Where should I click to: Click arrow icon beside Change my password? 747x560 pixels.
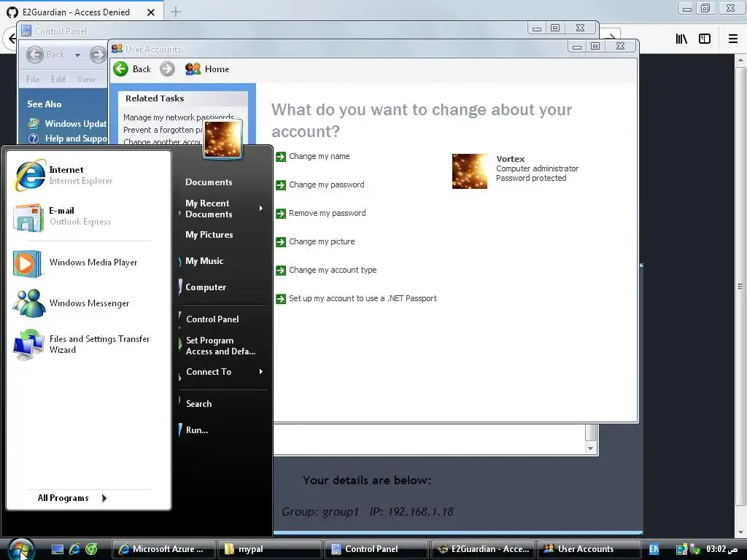click(281, 184)
